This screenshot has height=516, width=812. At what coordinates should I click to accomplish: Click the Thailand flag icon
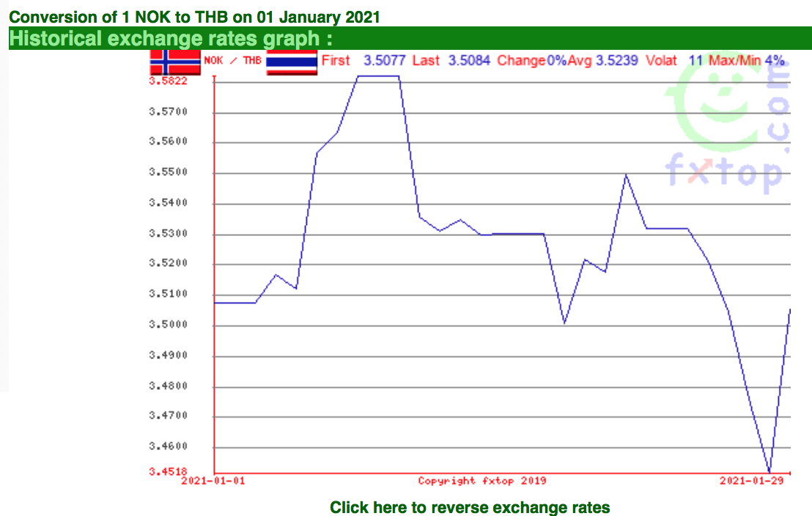(x=291, y=62)
